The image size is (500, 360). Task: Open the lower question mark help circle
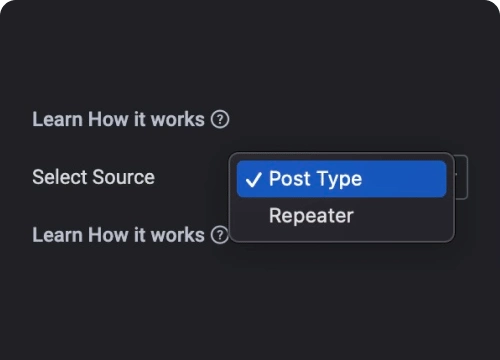point(220,235)
